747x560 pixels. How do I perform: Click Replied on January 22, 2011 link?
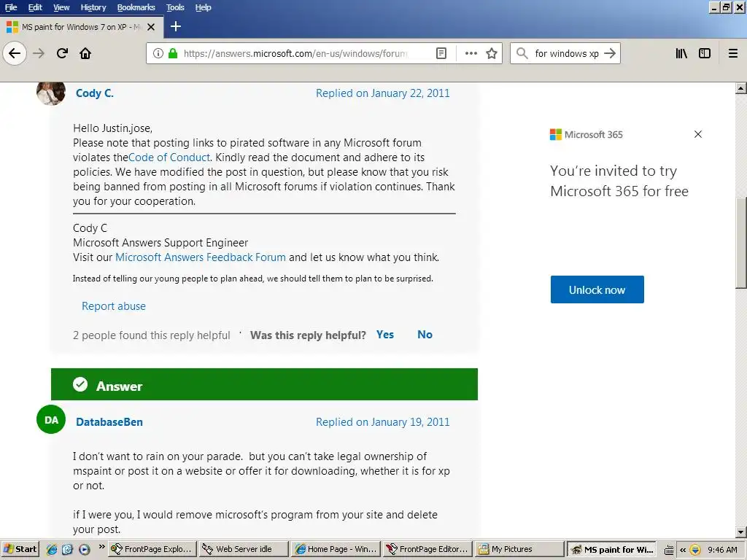382,93
